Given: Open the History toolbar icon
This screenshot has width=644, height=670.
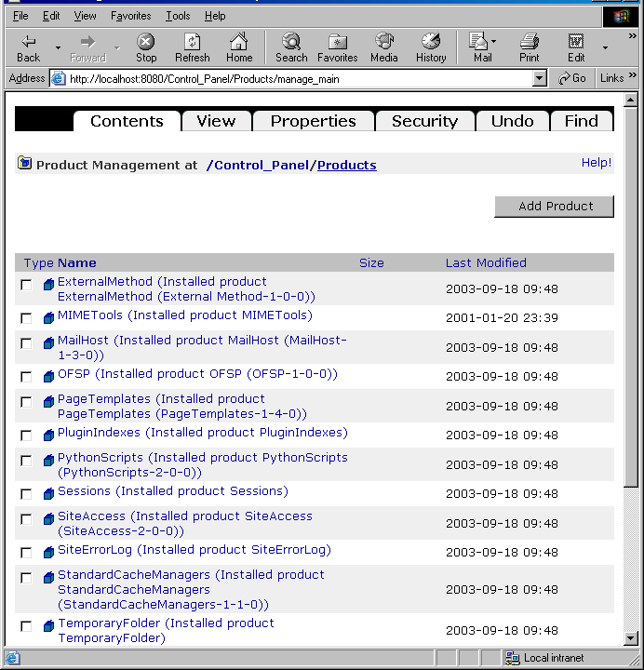Looking at the screenshot, I should tap(431, 42).
